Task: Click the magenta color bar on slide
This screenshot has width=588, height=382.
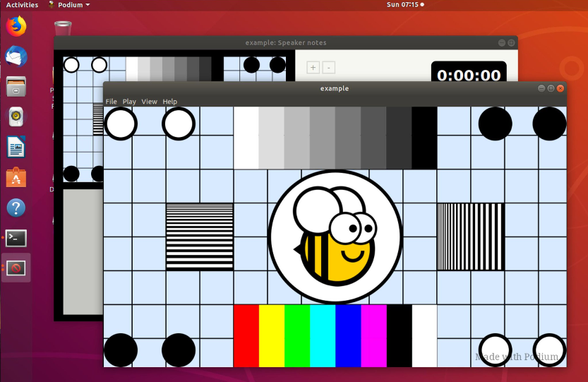Action: click(x=374, y=336)
